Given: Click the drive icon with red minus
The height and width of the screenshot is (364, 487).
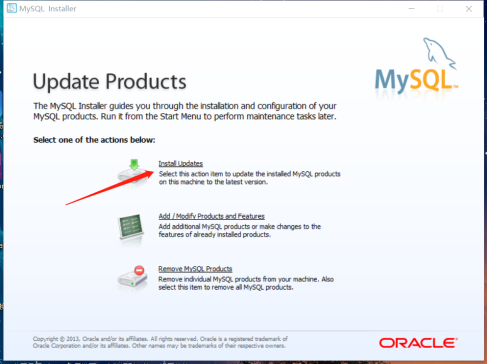Looking at the screenshot, I should coord(132,277).
